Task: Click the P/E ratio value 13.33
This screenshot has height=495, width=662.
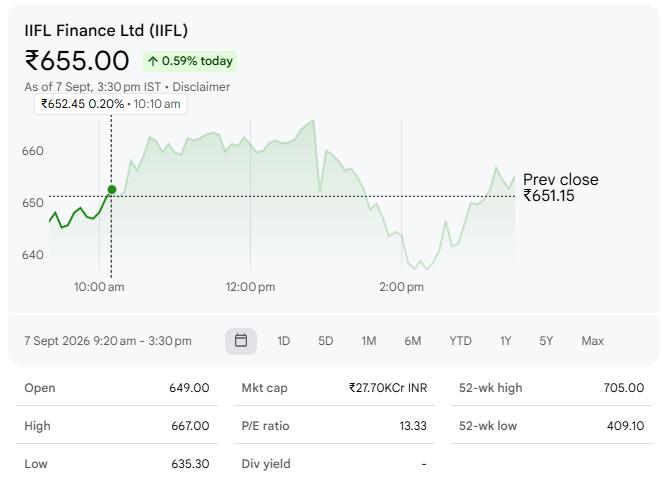Action: click(413, 426)
